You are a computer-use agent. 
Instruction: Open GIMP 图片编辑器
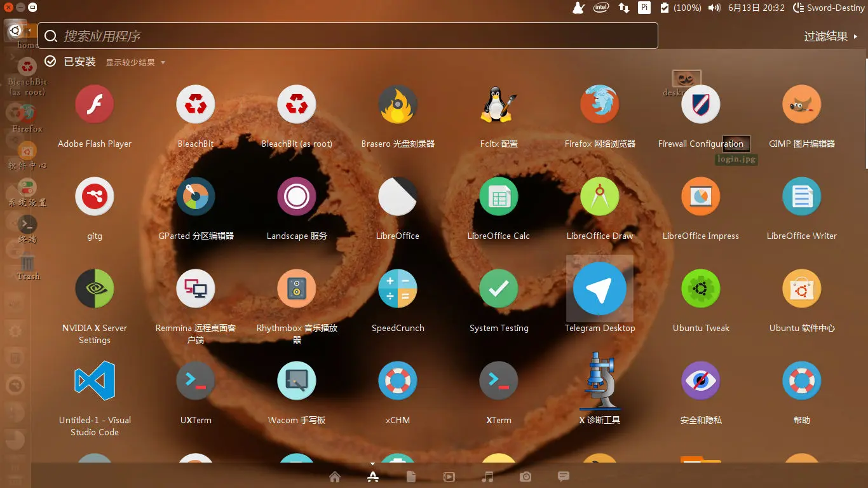click(801, 104)
